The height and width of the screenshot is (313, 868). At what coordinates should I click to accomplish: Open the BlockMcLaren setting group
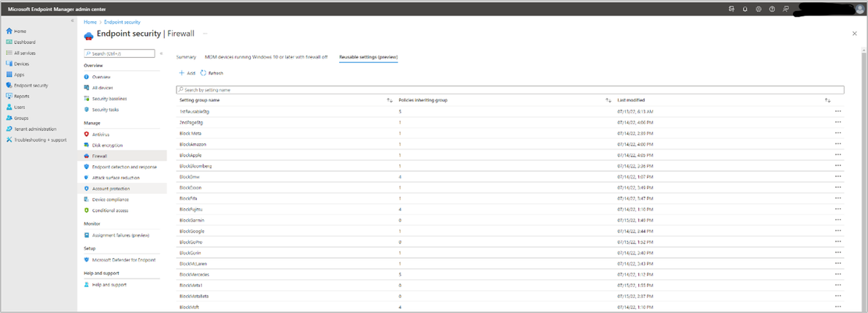pyautogui.click(x=194, y=264)
